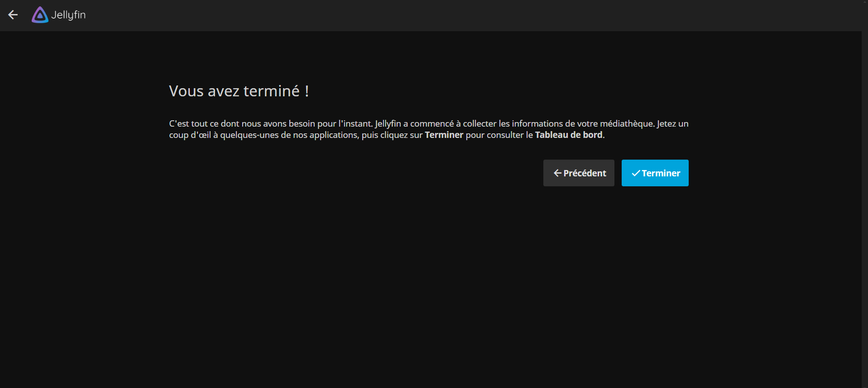Image resolution: width=868 pixels, height=388 pixels.
Task: Click the Jellyfin logo
Action: tap(58, 15)
